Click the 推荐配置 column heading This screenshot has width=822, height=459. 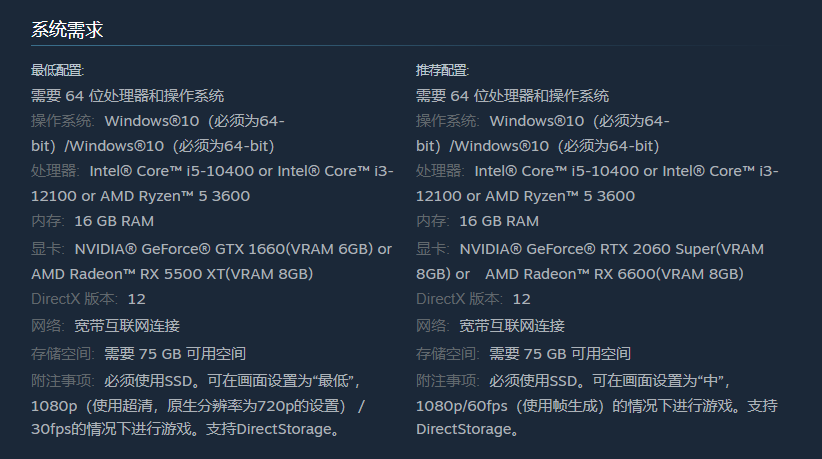442,70
